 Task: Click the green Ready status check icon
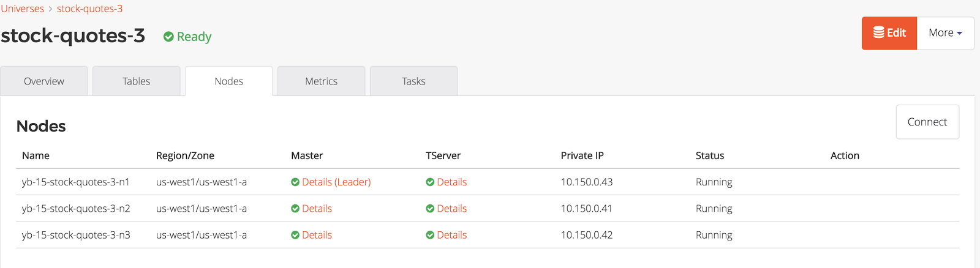point(168,37)
